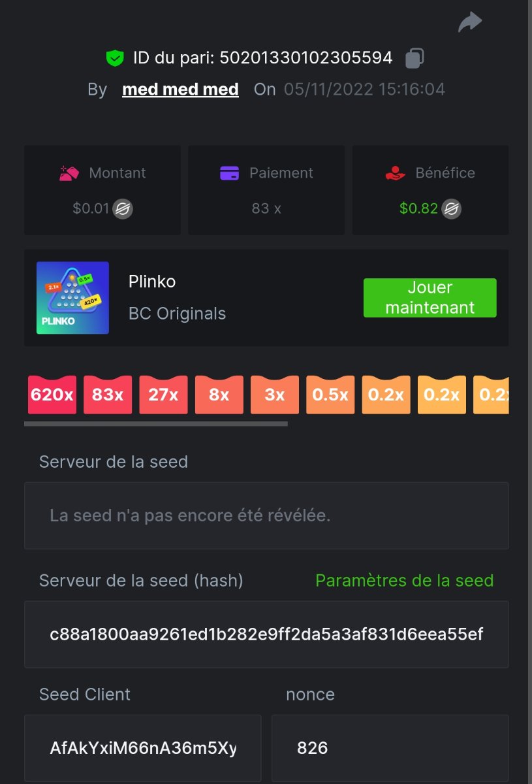
Task: Click the currency coin icon beside $0.01
Action: [x=123, y=209]
